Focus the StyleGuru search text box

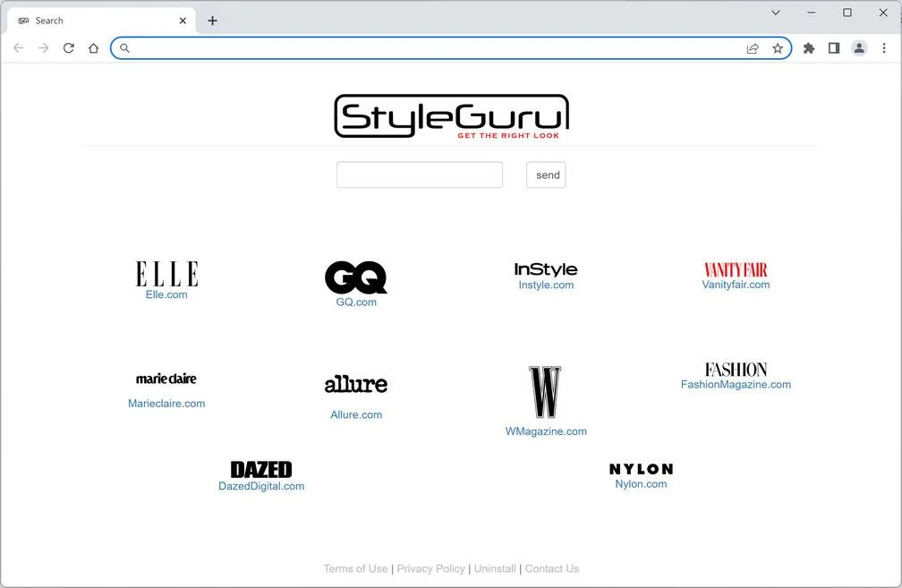420,175
